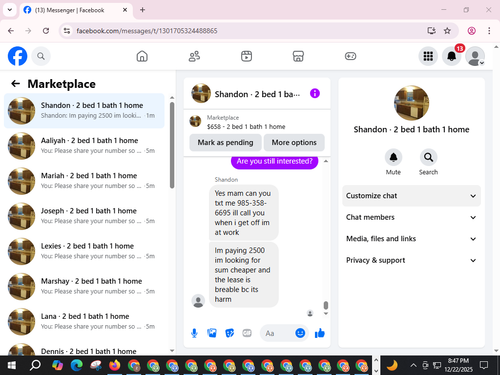View site information icon in address bar
The height and width of the screenshot is (375, 500).
point(67,31)
